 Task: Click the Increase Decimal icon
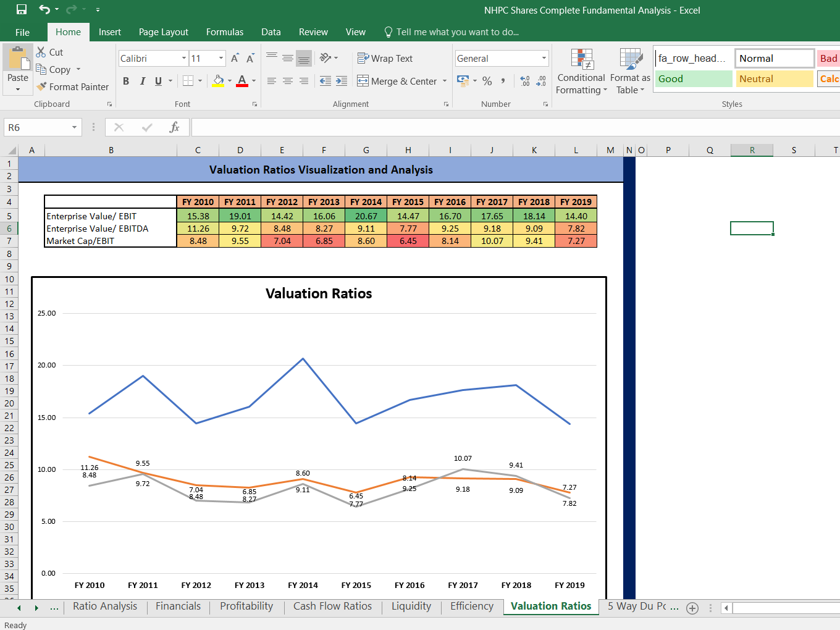(x=525, y=81)
